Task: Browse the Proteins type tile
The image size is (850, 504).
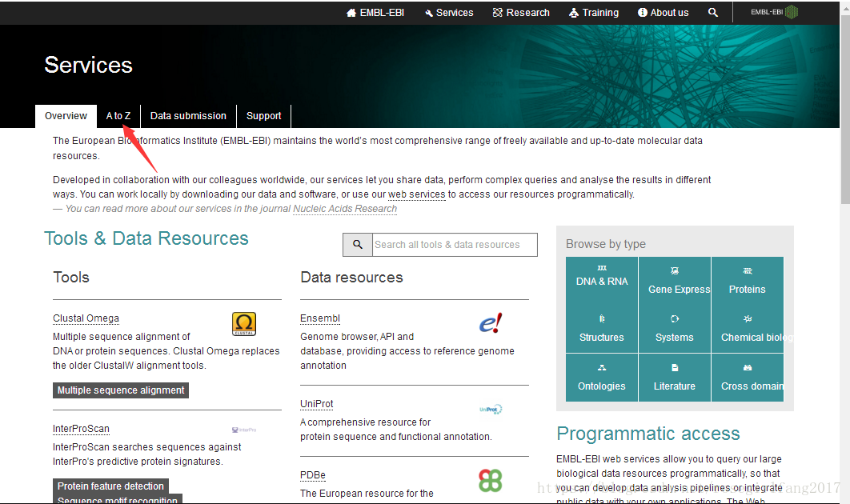Action: (x=747, y=281)
